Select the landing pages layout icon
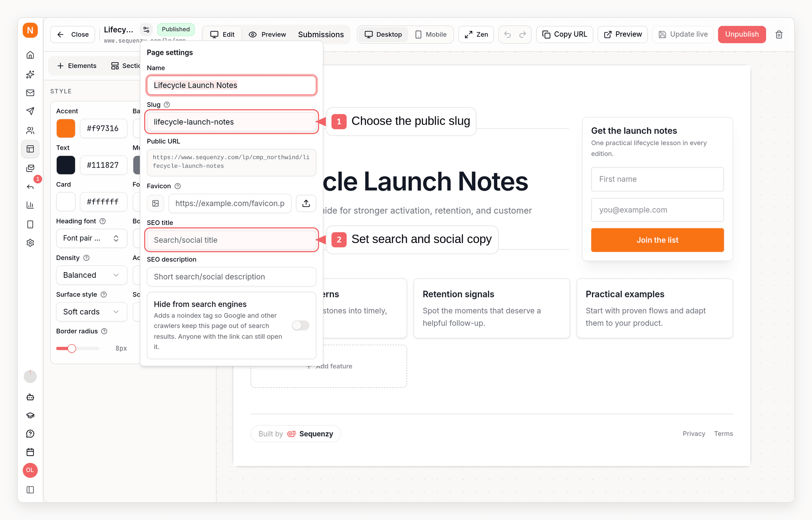812x520 pixels. (x=30, y=149)
